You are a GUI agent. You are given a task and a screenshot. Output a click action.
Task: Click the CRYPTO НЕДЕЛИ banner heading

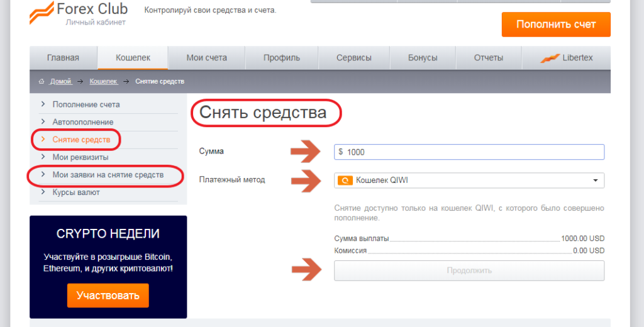pyautogui.click(x=108, y=234)
